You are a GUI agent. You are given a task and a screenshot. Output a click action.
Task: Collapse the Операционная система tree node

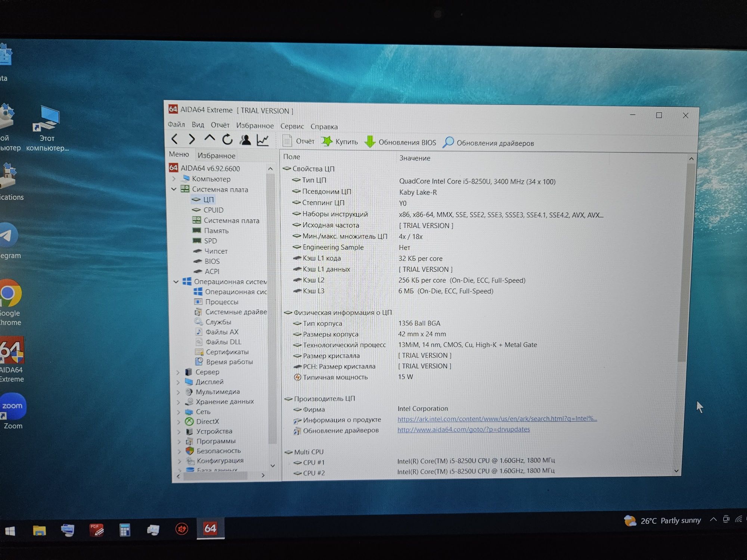pyautogui.click(x=176, y=281)
